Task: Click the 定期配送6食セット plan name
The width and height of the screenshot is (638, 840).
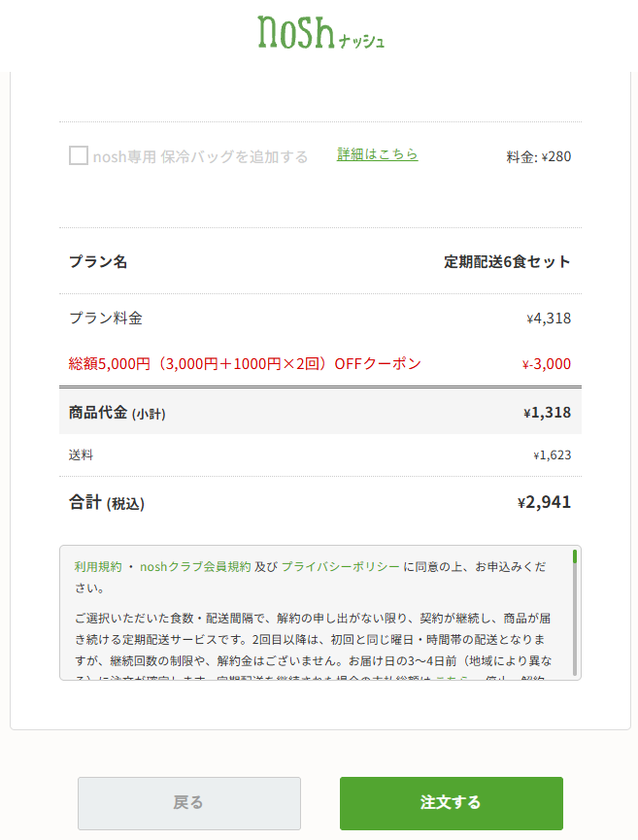Action: [507, 261]
